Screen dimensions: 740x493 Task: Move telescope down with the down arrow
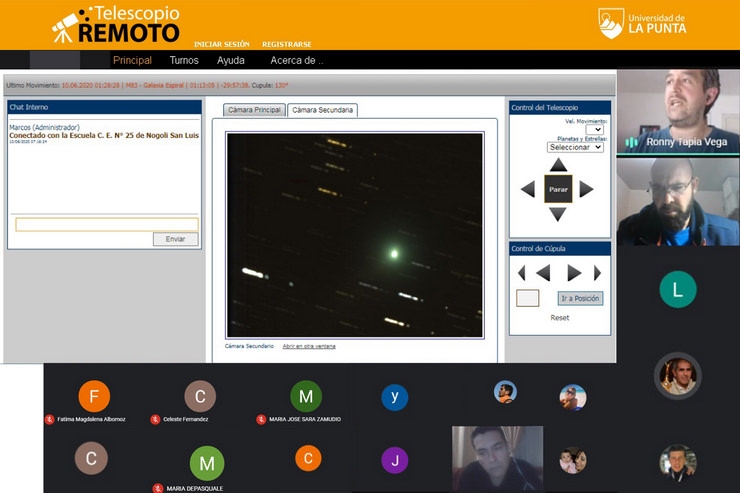(558, 214)
